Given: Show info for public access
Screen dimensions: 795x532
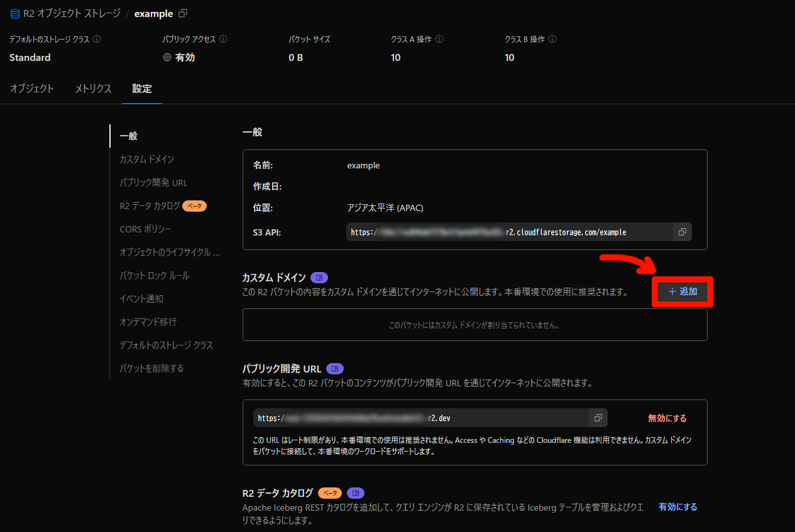Looking at the screenshot, I should click(223, 39).
